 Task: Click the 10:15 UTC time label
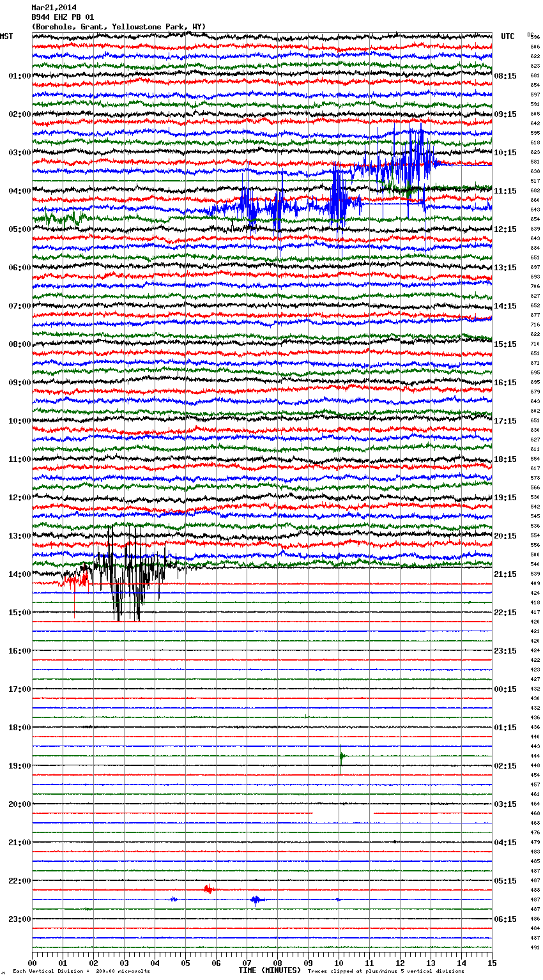point(505,153)
